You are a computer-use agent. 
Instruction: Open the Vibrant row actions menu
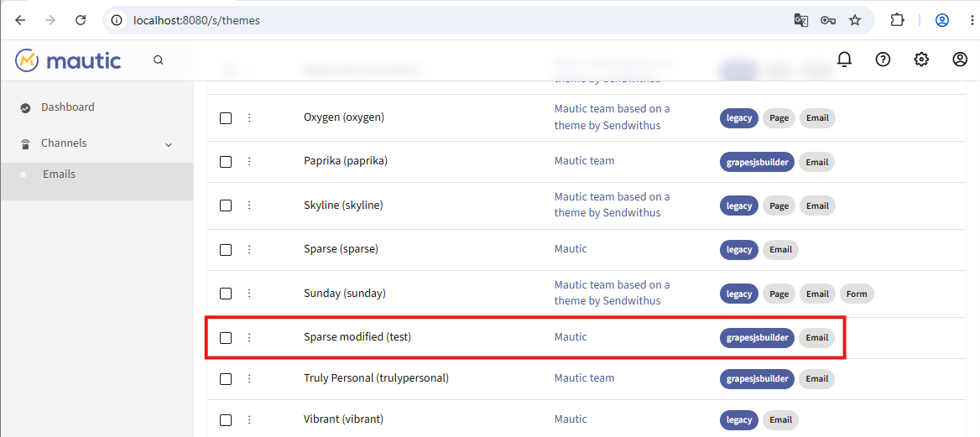pyautogui.click(x=249, y=419)
